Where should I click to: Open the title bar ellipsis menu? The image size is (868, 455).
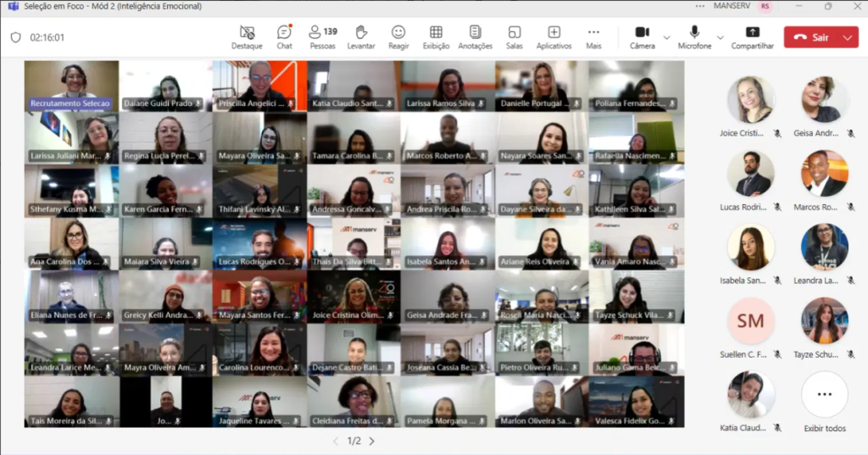coord(699,6)
